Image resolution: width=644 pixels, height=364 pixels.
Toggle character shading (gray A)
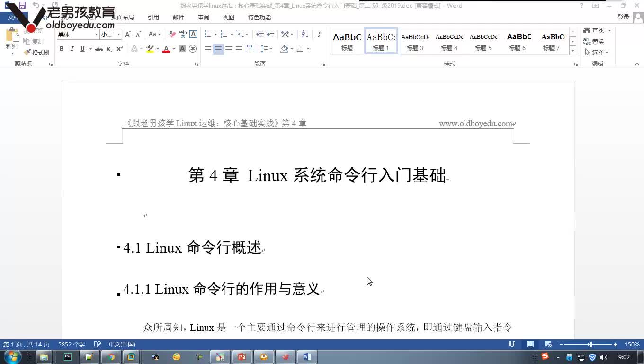point(182,49)
